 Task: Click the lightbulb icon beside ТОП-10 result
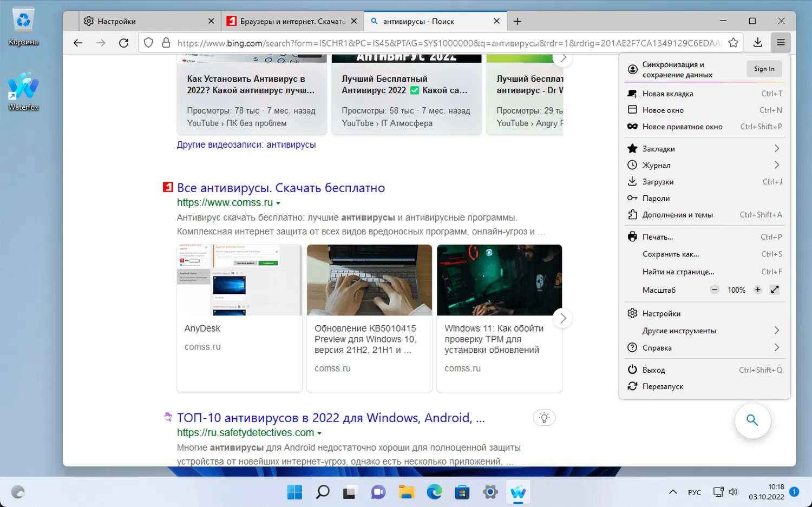(545, 418)
